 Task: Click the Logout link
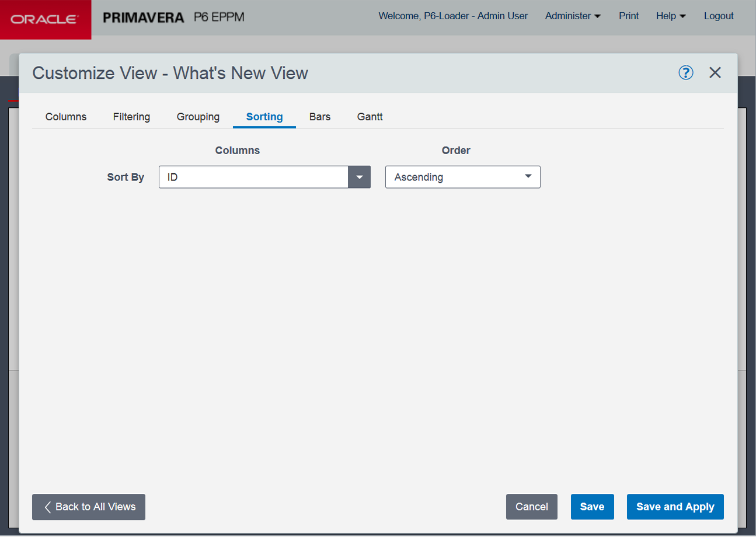point(719,16)
